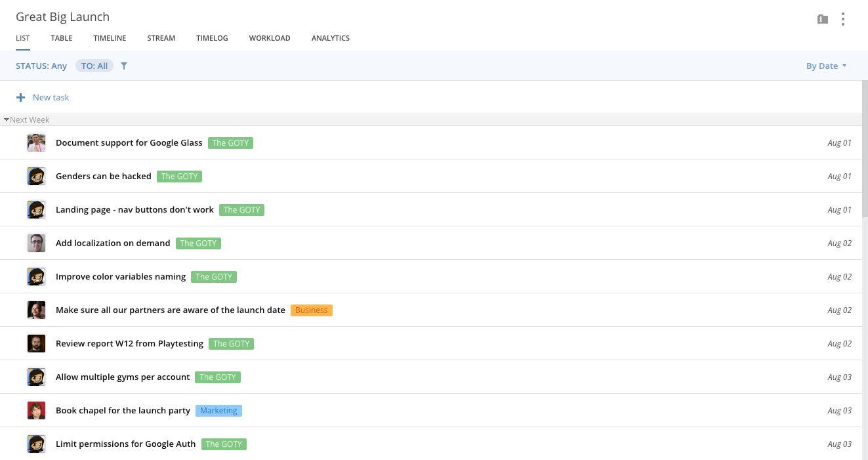868x460 pixels.
Task: Click assignee avatar for Genders can be hacked
Action: (36, 176)
